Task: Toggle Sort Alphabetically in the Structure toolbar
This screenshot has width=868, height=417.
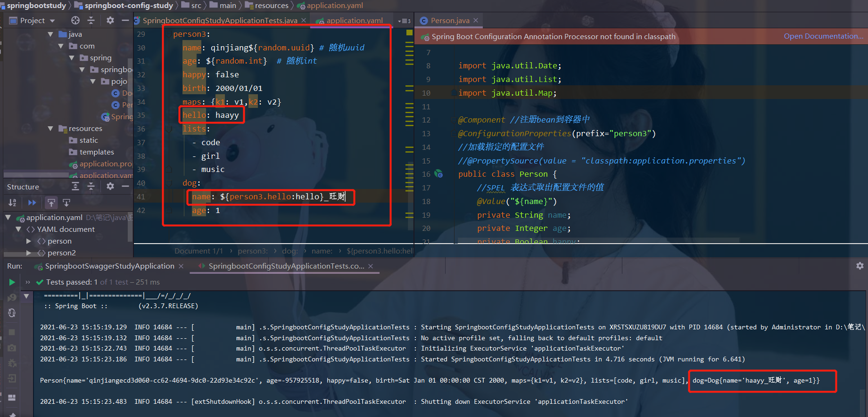Action: [x=13, y=203]
